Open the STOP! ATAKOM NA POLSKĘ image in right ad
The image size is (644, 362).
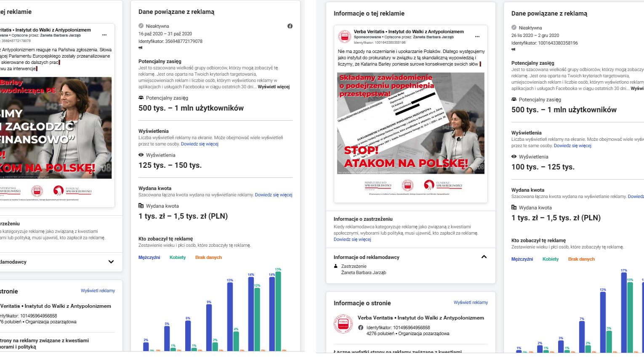coord(411,123)
